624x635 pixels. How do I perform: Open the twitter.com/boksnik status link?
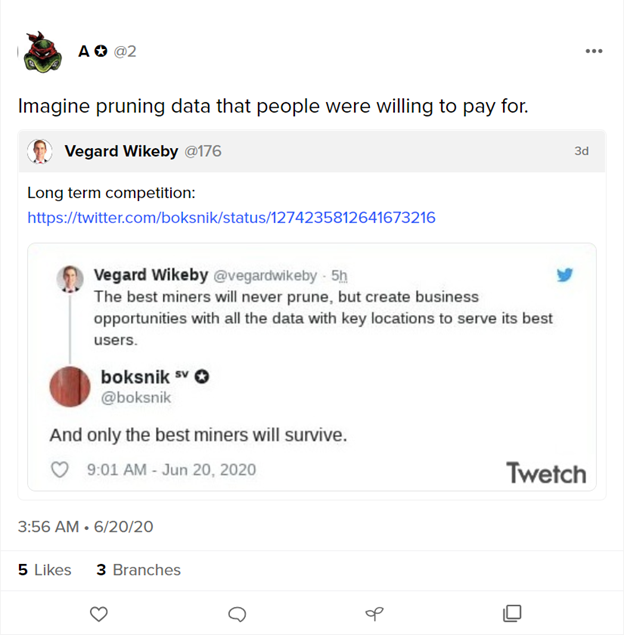point(231,217)
